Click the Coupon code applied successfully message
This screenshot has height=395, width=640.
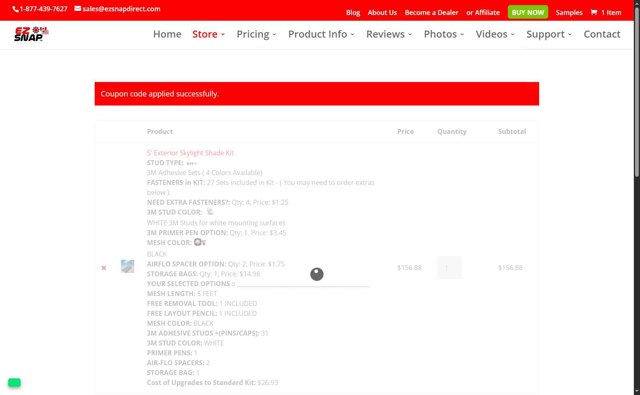point(317,94)
